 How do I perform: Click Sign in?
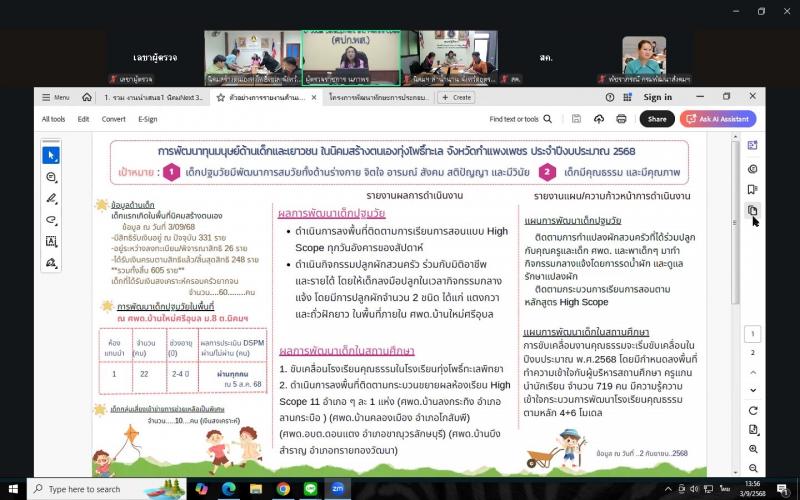(658, 97)
